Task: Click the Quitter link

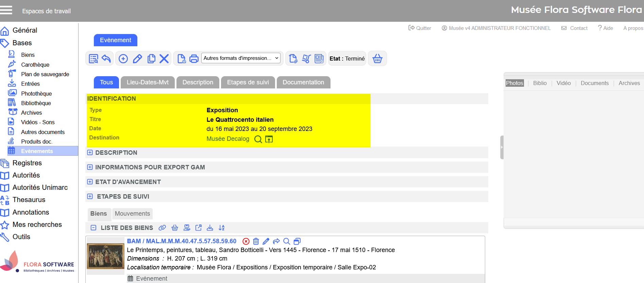Action: [x=420, y=28]
